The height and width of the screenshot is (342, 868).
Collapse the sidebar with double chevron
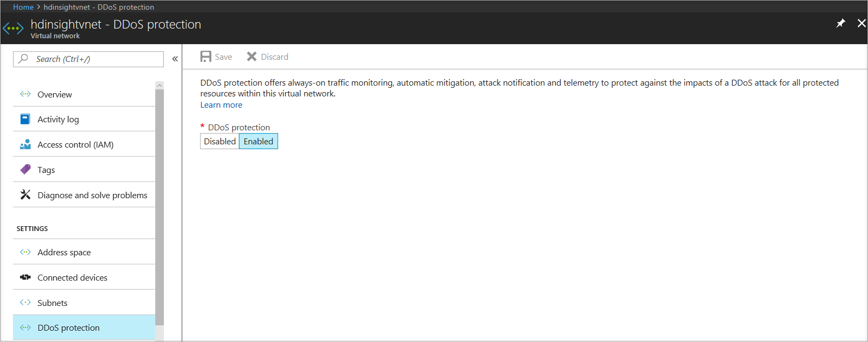pyautogui.click(x=175, y=59)
